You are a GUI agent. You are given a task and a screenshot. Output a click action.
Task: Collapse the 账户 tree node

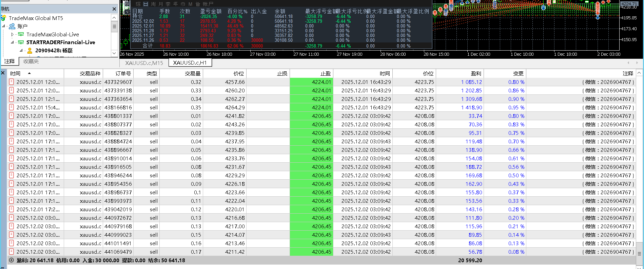click(x=4, y=26)
